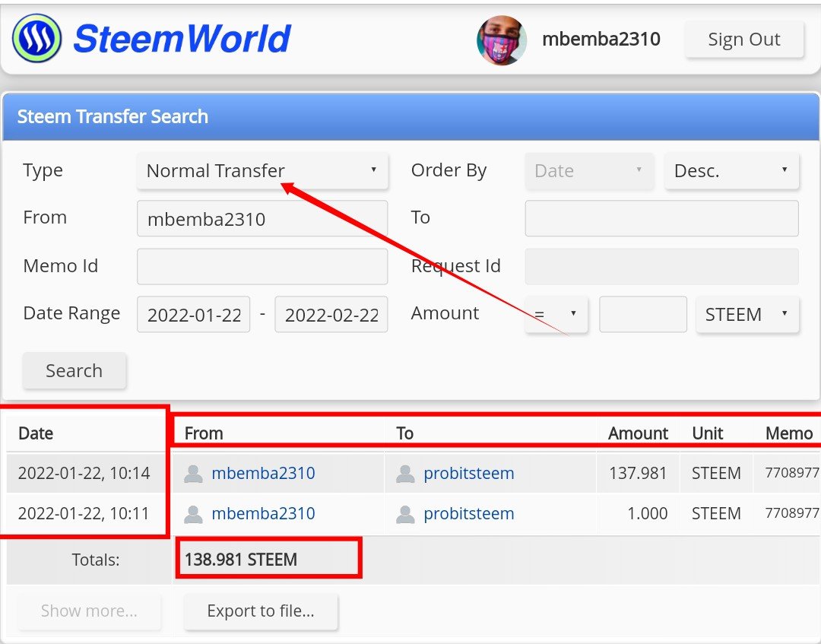Image resolution: width=821 pixels, height=644 pixels.
Task: Select the amount cell 1.000
Action: click(647, 514)
